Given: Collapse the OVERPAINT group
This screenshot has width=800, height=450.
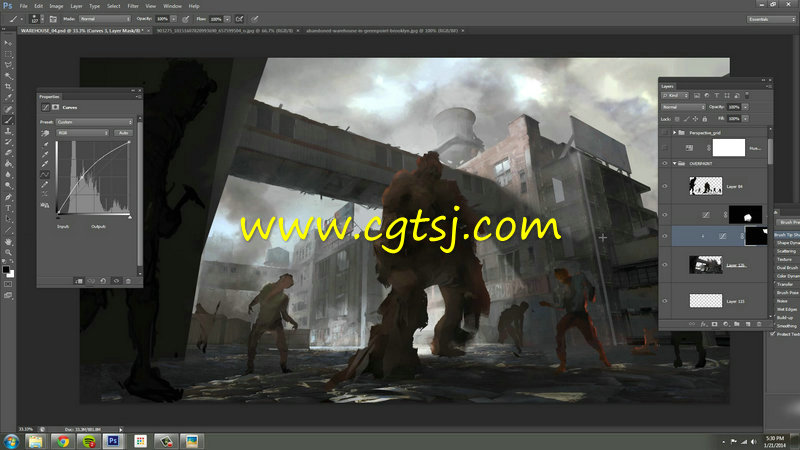Looking at the screenshot, I should click(674, 164).
